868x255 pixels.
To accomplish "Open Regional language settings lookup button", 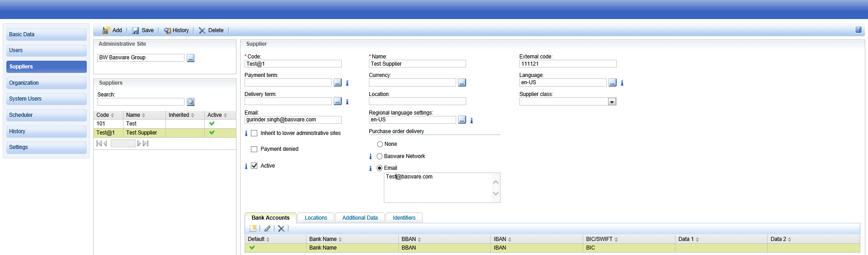I will coord(462,120).
